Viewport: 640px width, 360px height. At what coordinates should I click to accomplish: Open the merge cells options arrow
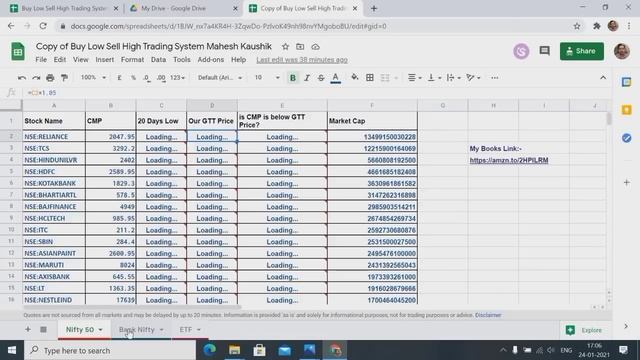click(396, 78)
